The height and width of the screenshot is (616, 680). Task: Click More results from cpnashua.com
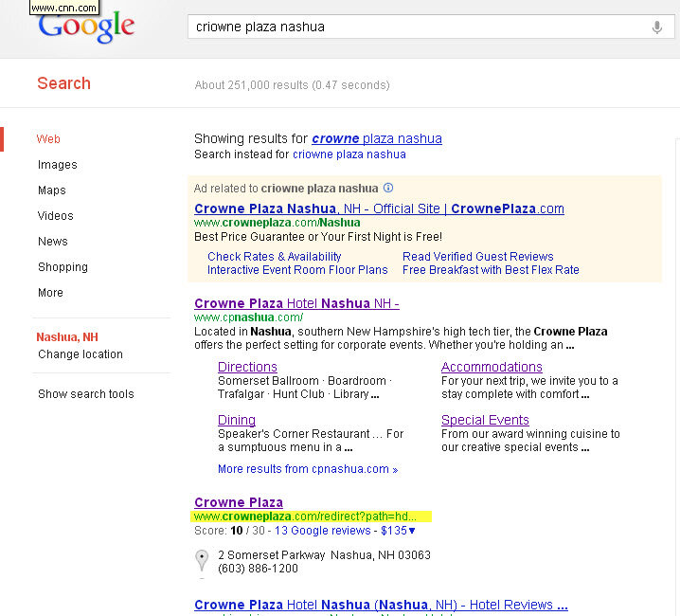pos(308,469)
